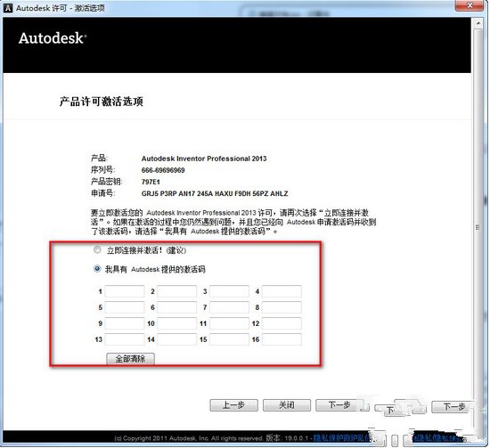The height and width of the screenshot is (448, 490).
Task: Click activation code field 16
Action: click(282, 339)
